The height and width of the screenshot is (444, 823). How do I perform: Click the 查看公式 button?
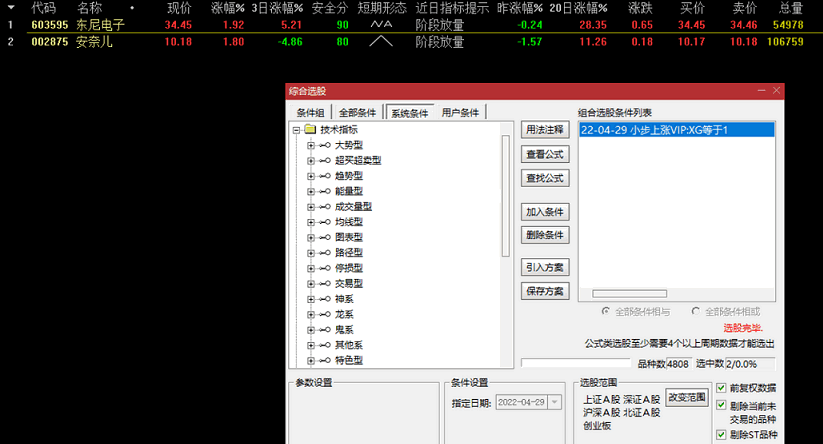[x=545, y=154]
